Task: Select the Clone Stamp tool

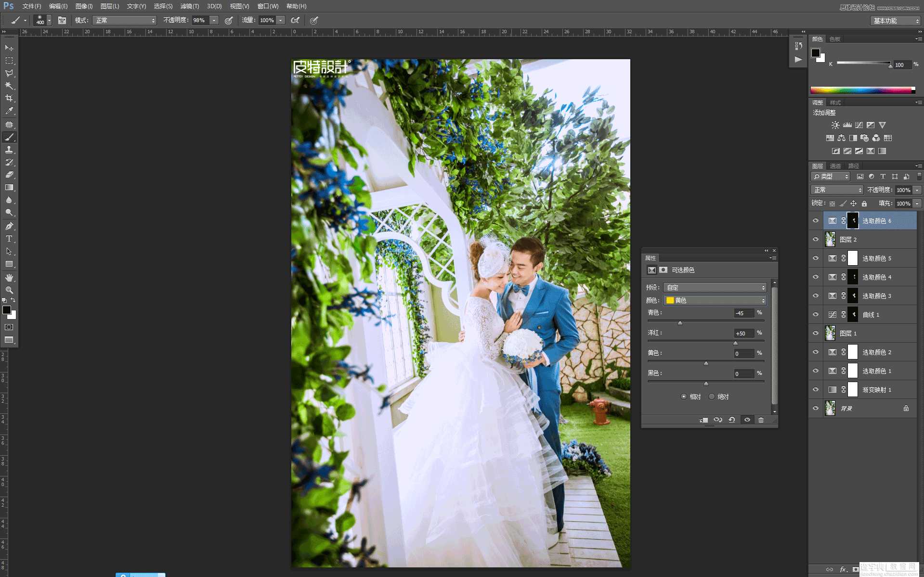Action: [x=9, y=150]
